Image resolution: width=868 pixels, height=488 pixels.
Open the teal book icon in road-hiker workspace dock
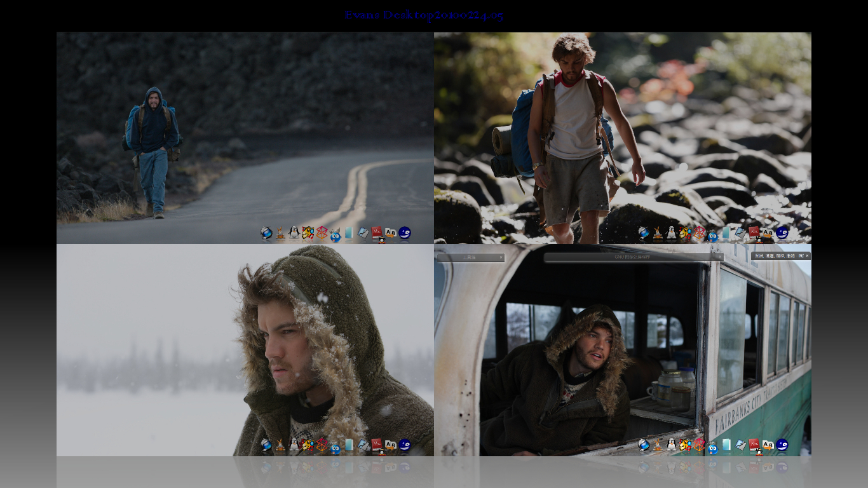349,233
